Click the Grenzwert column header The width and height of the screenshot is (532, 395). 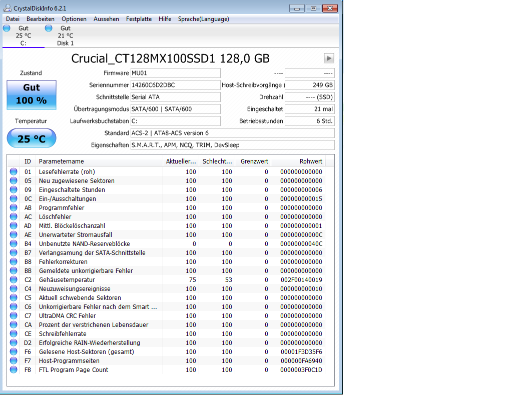pos(253,161)
